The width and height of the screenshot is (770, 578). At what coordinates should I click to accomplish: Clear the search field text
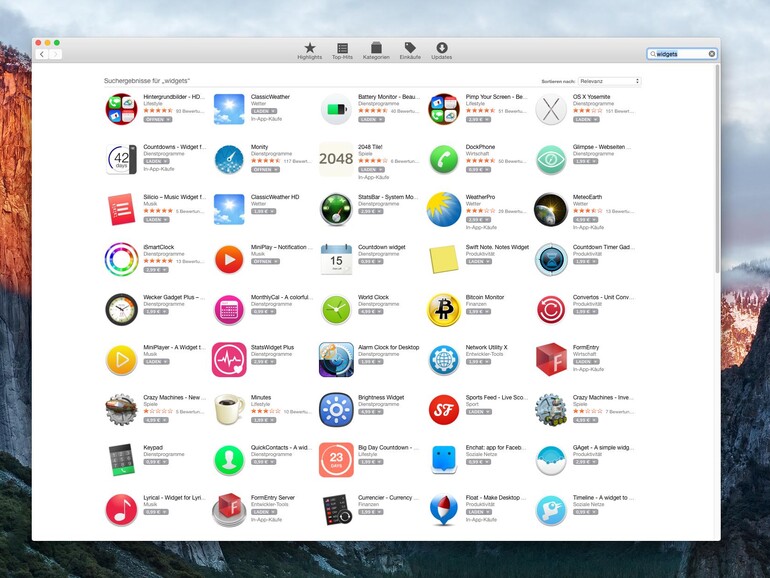pos(712,54)
